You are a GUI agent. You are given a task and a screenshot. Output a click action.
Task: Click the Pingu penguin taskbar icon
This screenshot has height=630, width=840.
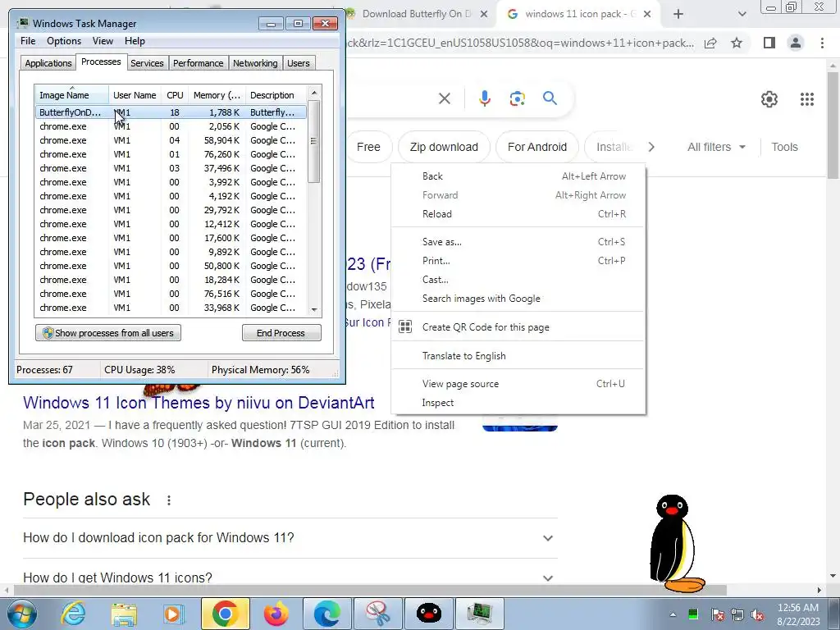428,614
